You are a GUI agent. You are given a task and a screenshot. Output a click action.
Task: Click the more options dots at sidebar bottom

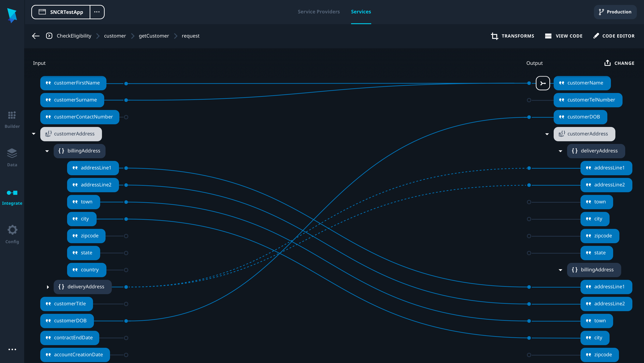click(12, 349)
